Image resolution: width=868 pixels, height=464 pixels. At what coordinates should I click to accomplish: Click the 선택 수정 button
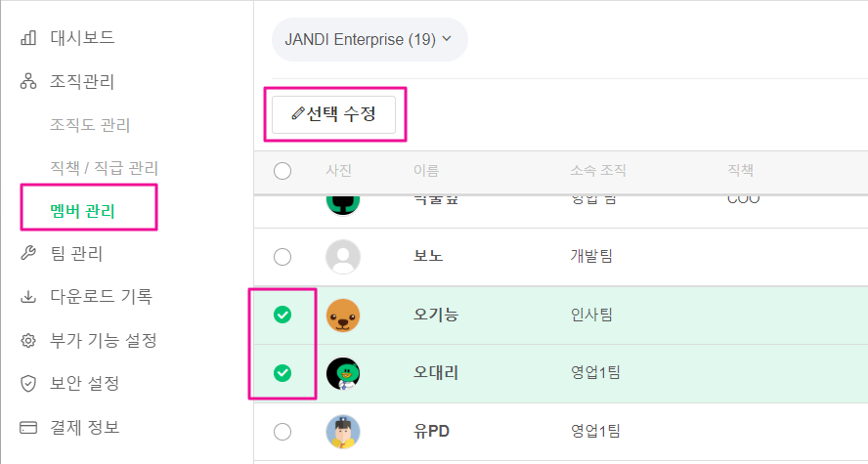(333, 114)
